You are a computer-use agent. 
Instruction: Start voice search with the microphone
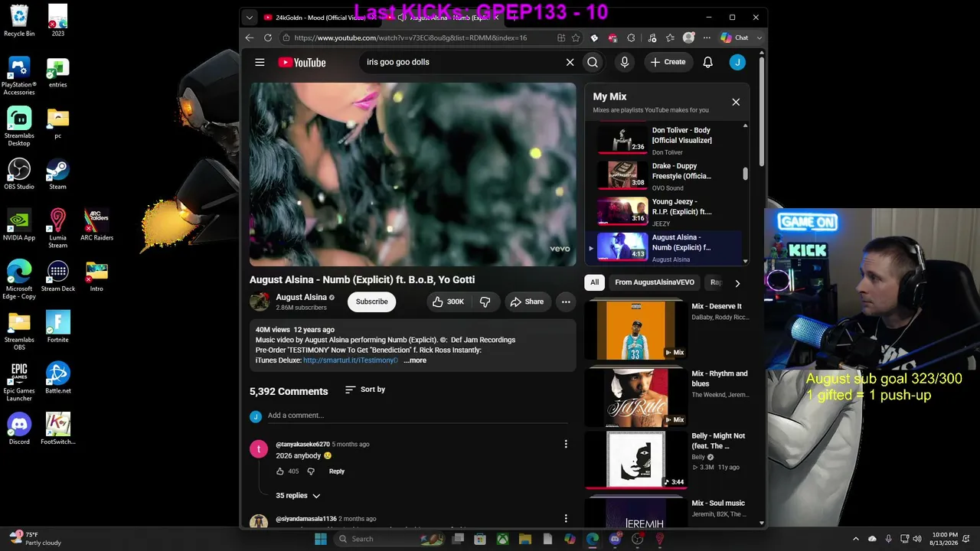[625, 62]
